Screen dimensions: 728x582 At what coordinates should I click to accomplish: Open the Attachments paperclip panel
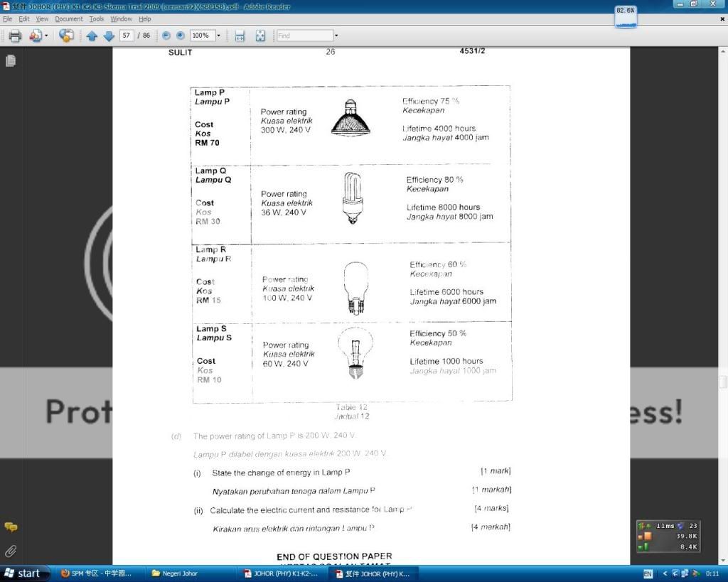coord(11,551)
